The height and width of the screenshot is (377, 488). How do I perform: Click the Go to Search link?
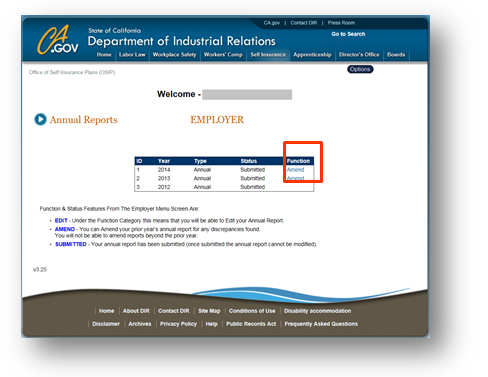tap(348, 34)
